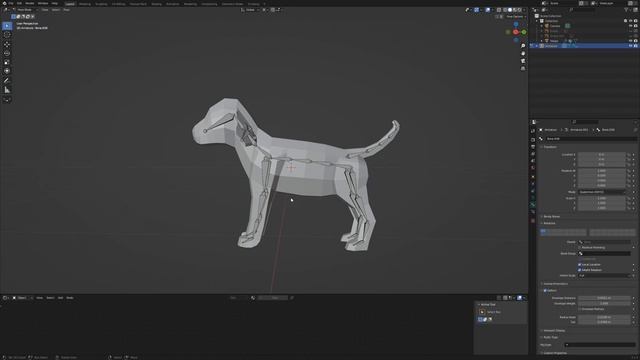The image size is (640, 360).
Task: Click the green Y axis navigation gizmo ball
Action: [524, 32]
